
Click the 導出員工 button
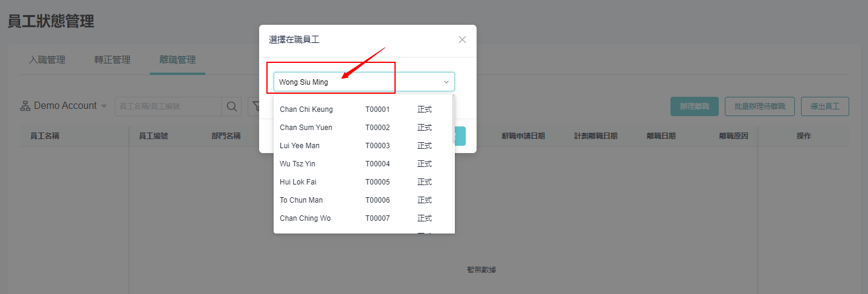825,106
